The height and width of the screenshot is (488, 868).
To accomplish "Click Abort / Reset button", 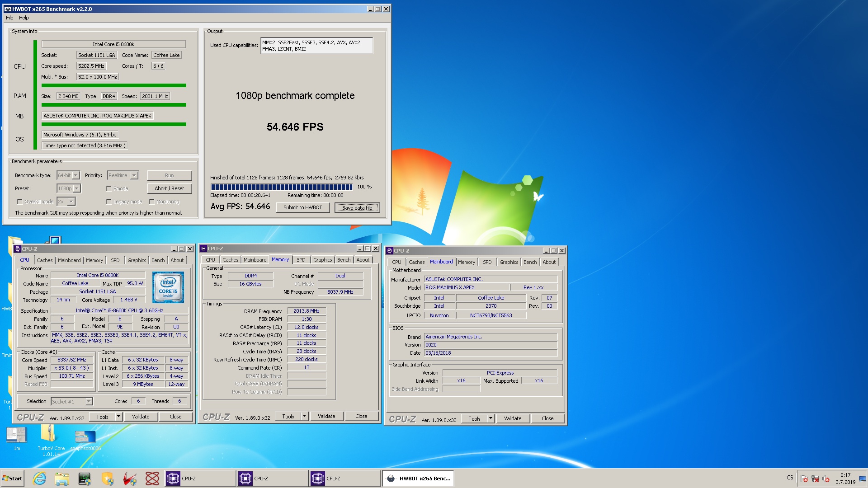I will (x=170, y=188).
